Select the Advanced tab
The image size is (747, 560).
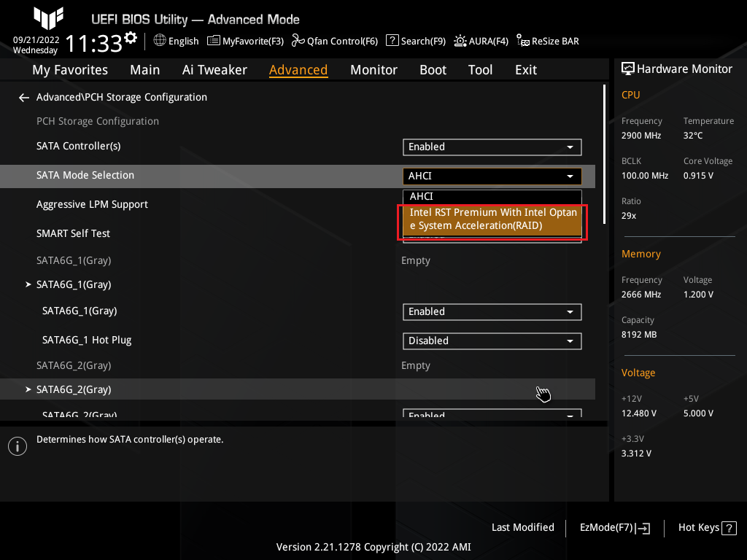coord(298,70)
